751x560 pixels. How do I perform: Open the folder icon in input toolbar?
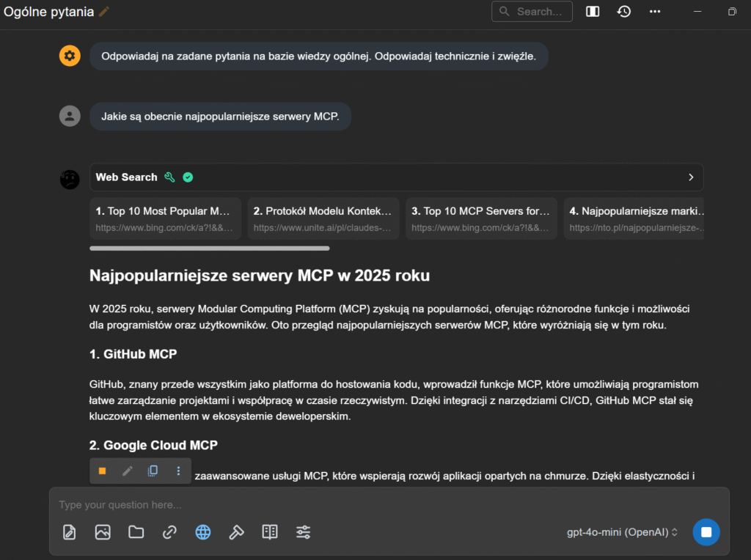[x=136, y=532]
